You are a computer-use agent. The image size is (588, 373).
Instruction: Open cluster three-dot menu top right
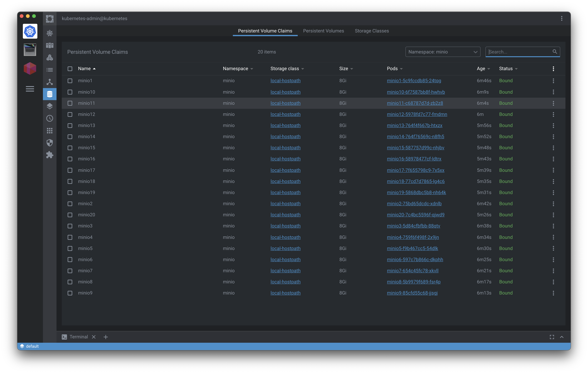pos(562,19)
